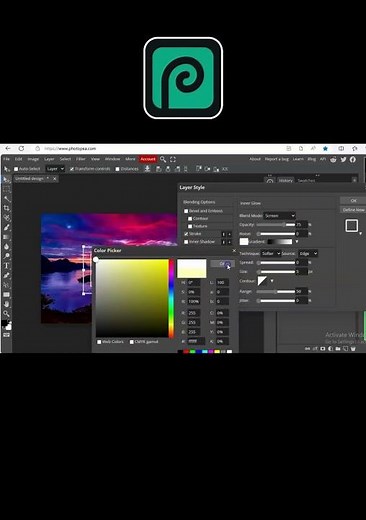Close the Color Picker dialog

234,250
